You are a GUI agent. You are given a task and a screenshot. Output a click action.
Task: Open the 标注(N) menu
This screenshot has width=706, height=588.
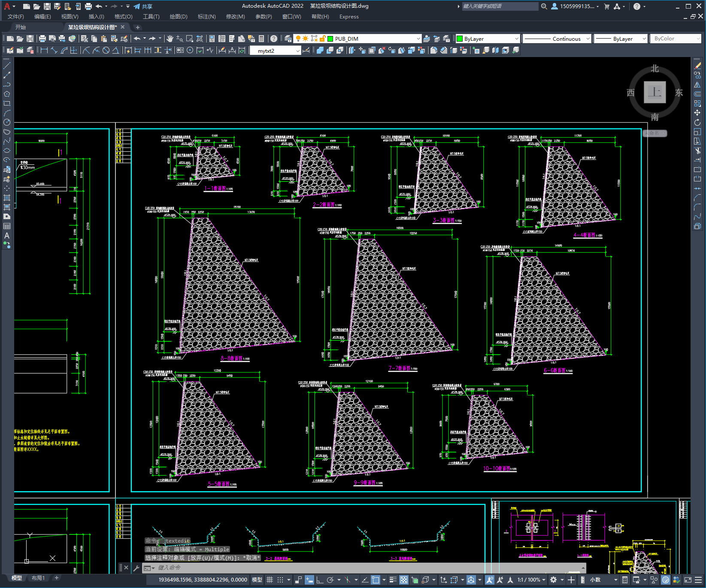(206, 17)
